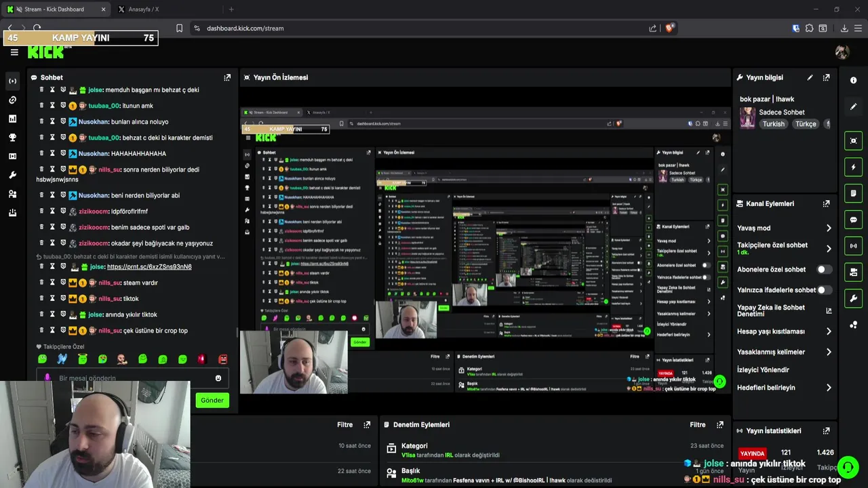Click username zizikoocm on 'benim sadece spoti' message
Screen dimensions: 868x488
94,227
